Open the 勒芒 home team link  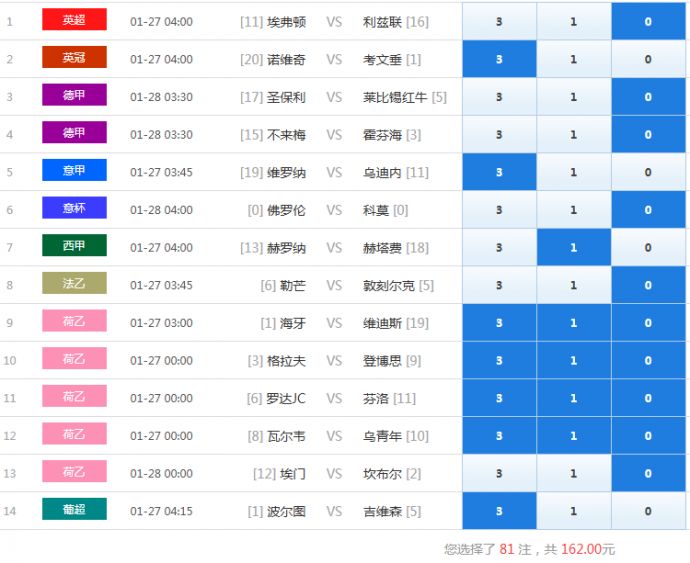[293, 285]
